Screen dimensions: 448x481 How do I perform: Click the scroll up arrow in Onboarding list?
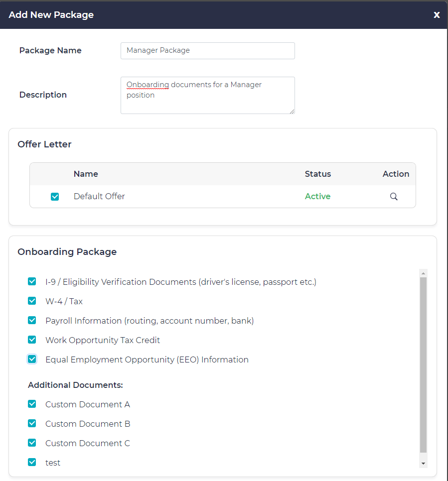click(x=424, y=273)
